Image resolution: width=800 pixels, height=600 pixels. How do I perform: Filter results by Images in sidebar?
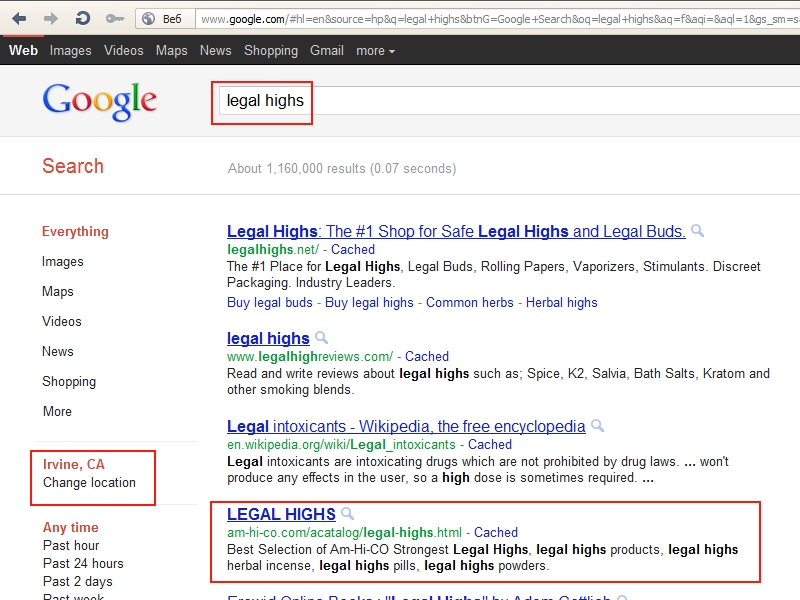[63, 261]
